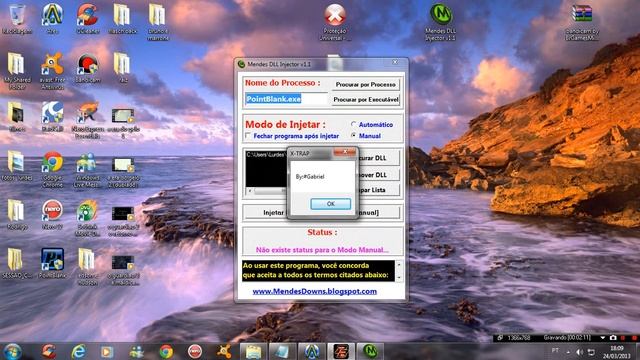This screenshot has height=360, width=640.
Task: Open the Windows Start menu
Action: point(12,351)
